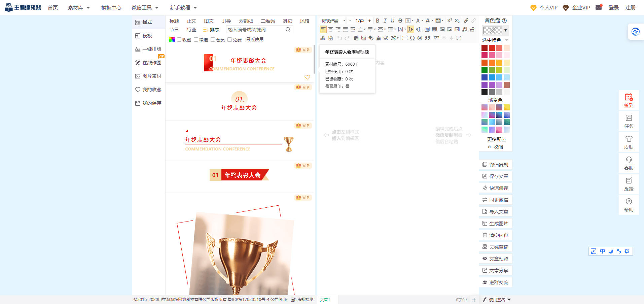The image size is (644, 304).
Task: Open the 登录 link at top right
Action: (x=613, y=7)
